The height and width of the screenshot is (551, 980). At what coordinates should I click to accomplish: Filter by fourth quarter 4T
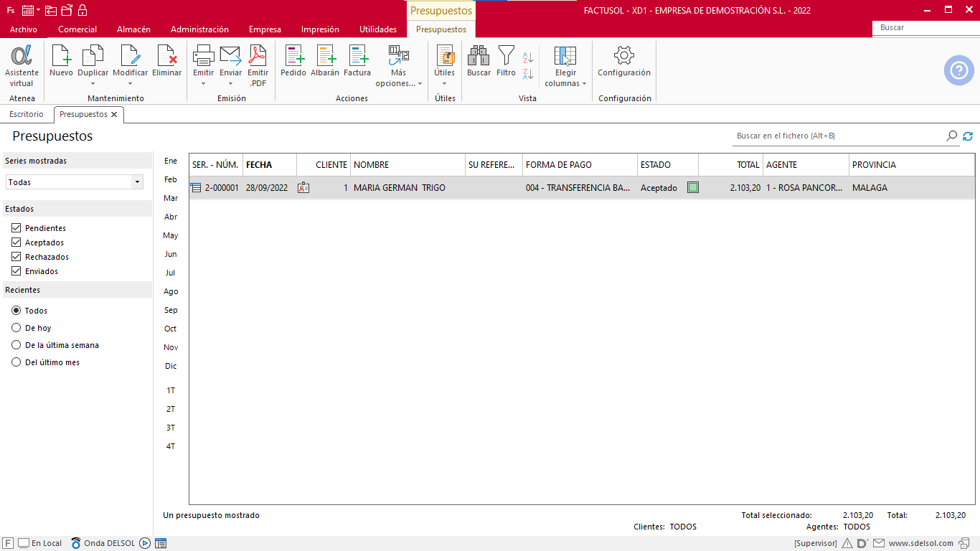(x=171, y=446)
